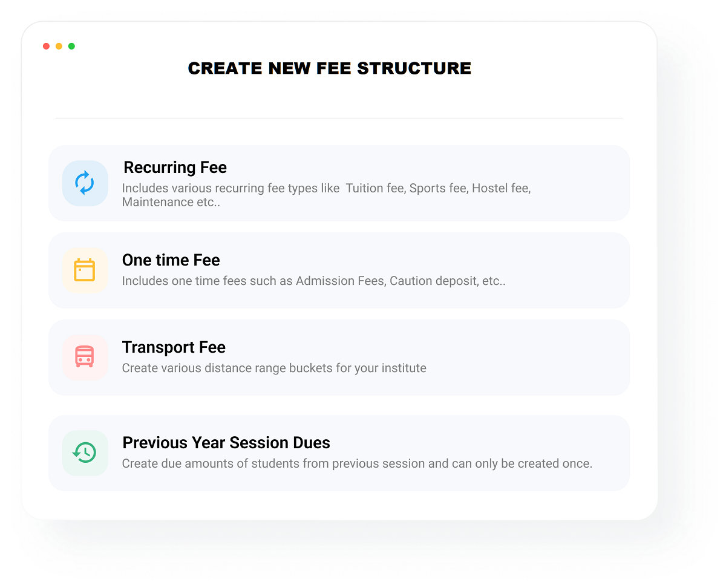Click the green maximize window dot

click(71, 47)
